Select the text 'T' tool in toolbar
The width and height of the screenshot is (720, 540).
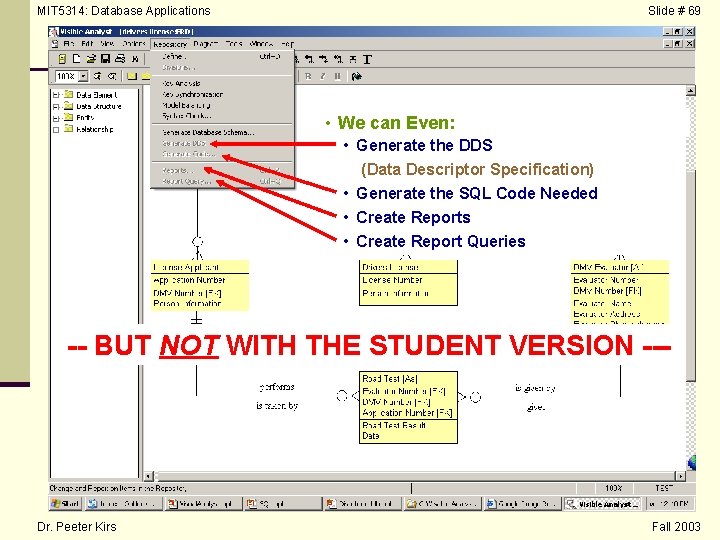click(367, 59)
